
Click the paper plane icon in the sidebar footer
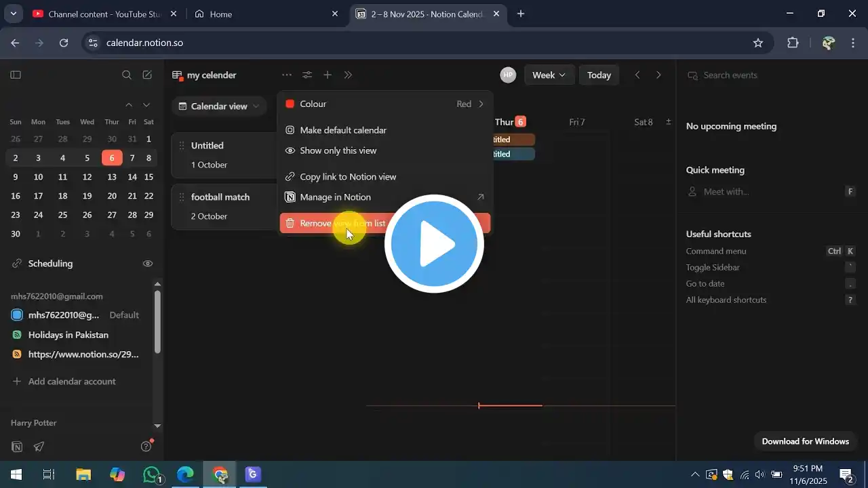39,447
